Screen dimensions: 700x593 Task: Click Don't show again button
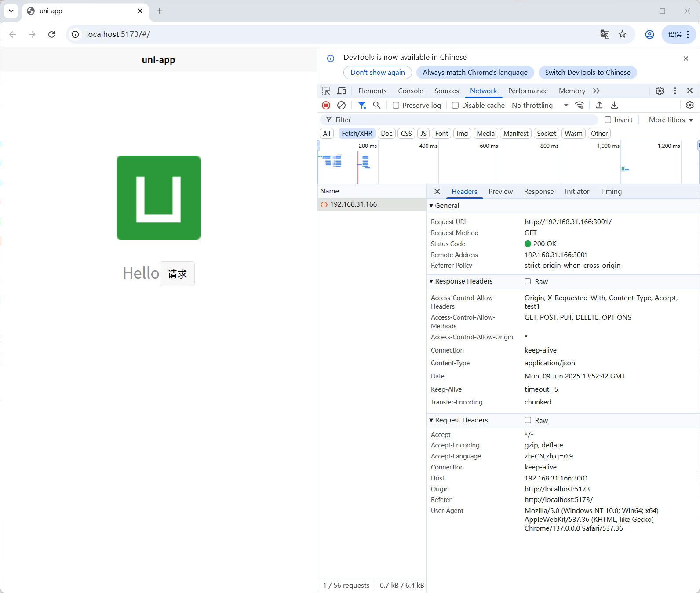click(x=377, y=73)
